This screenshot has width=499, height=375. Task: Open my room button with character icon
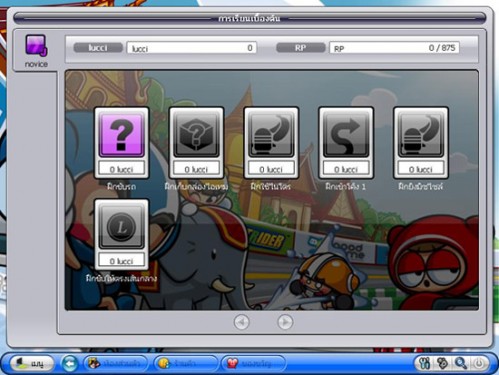(x=115, y=363)
